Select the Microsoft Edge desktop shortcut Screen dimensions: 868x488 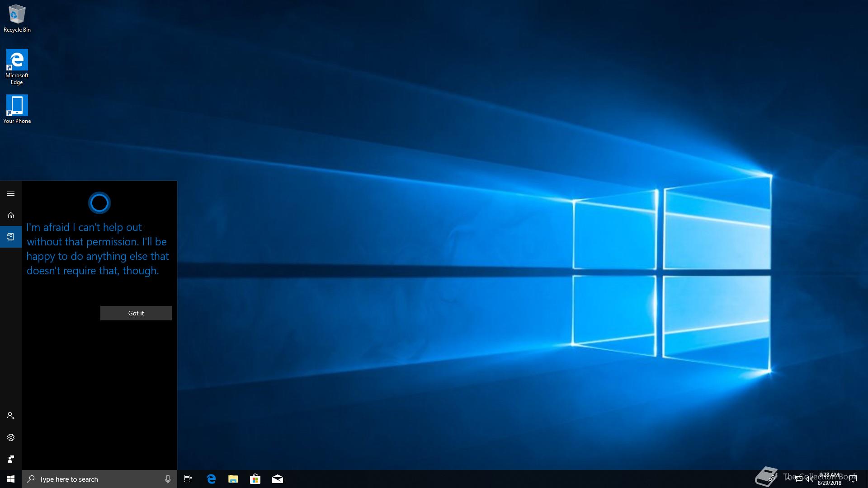pos(17,67)
